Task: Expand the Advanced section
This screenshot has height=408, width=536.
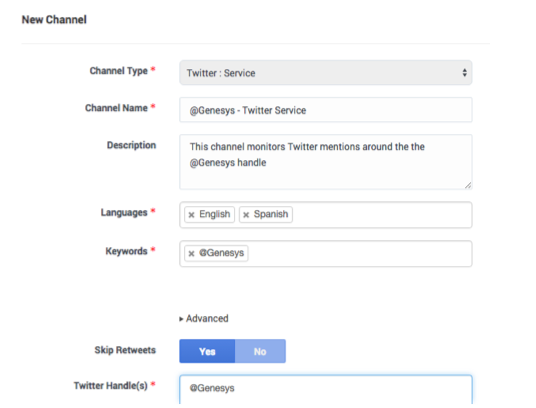Action: [204, 319]
